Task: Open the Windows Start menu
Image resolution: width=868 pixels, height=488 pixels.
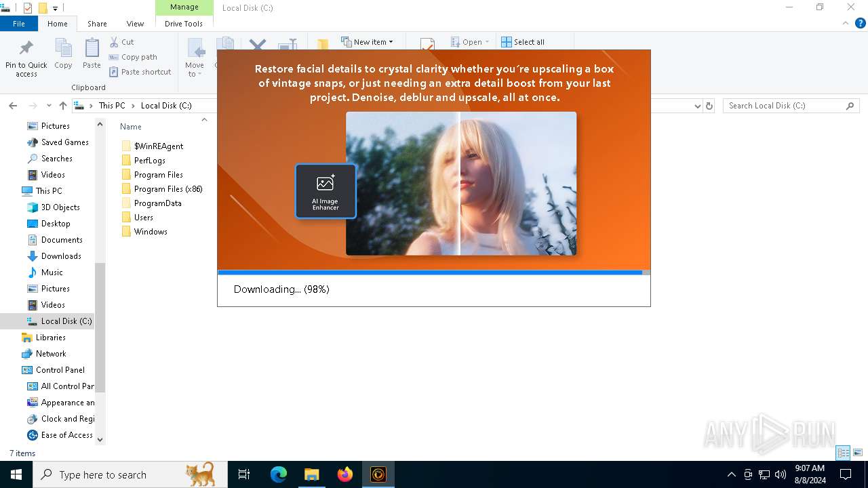Action: 16,474
